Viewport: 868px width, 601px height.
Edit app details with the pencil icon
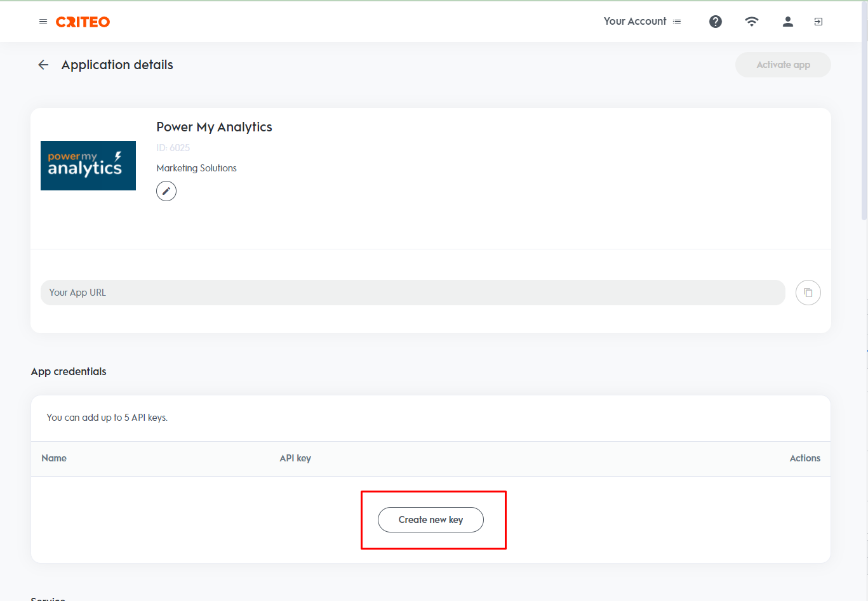point(166,191)
